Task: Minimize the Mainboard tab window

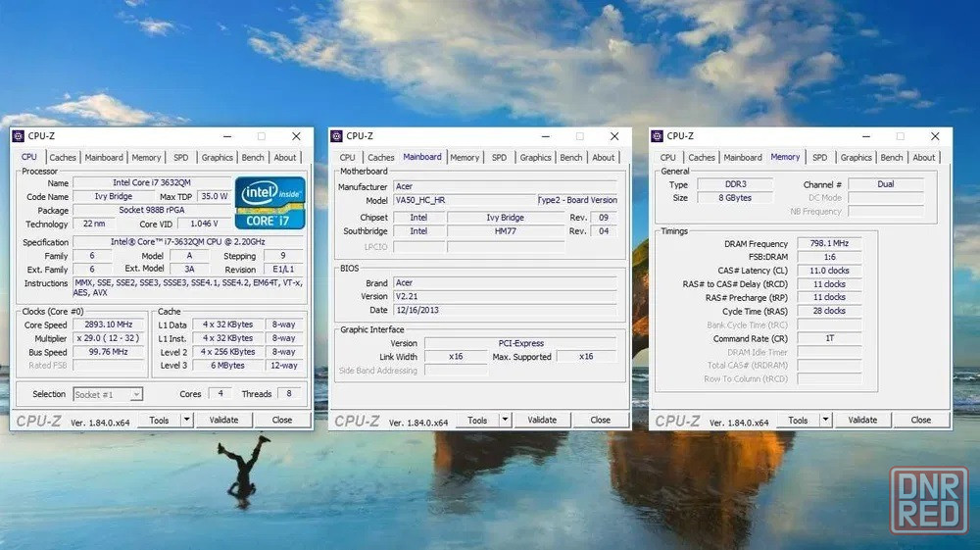Action: pos(546,136)
